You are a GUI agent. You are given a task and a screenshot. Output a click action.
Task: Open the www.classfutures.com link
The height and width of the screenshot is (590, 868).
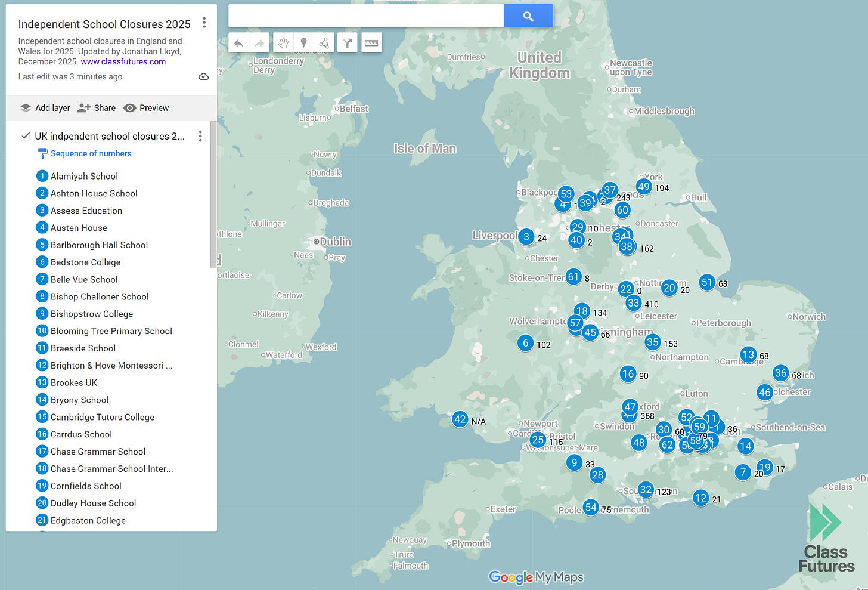(123, 61)
